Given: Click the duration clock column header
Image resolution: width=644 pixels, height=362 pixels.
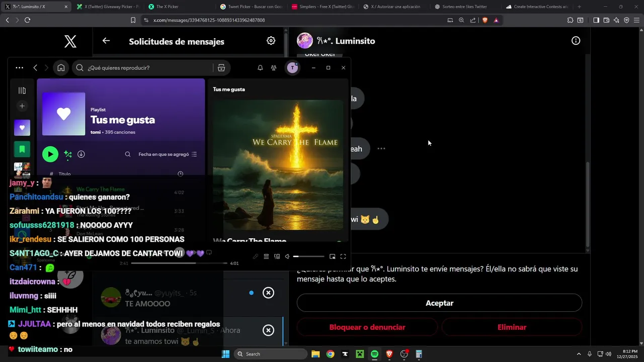Looking at the screenshot, I should click(x=181, y=174).
